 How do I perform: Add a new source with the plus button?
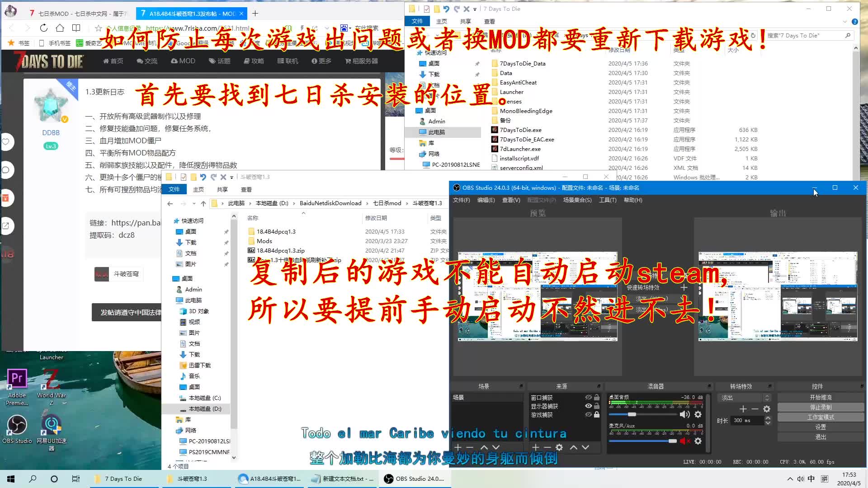[x=536, y=447]
